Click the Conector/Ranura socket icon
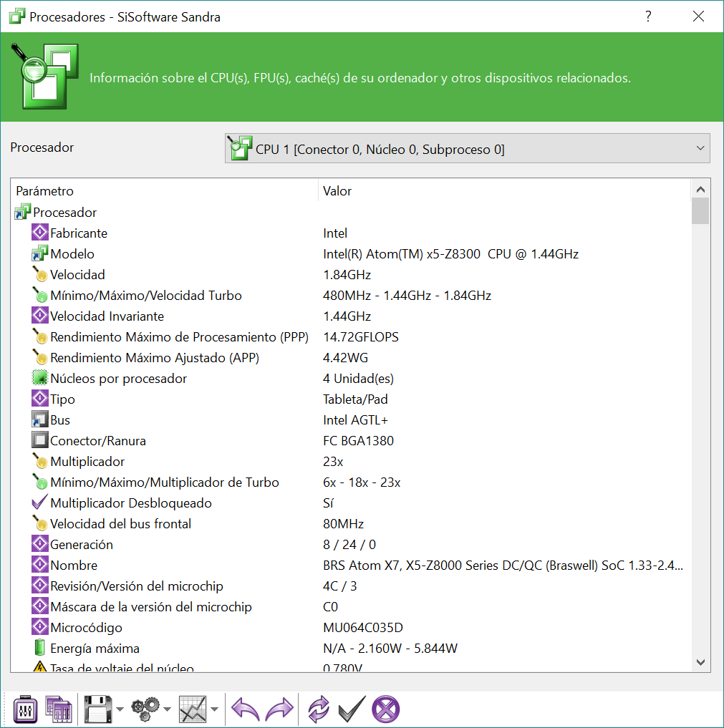Viewport: 724px width, 728px height. pyautogui.click(x=40, y=440)
